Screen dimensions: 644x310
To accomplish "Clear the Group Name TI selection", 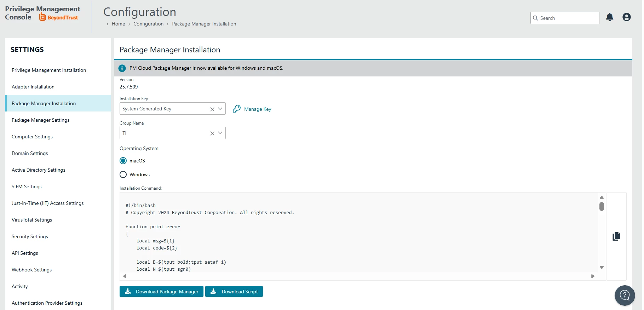I will pyautogui.click(x=212, y=133).
